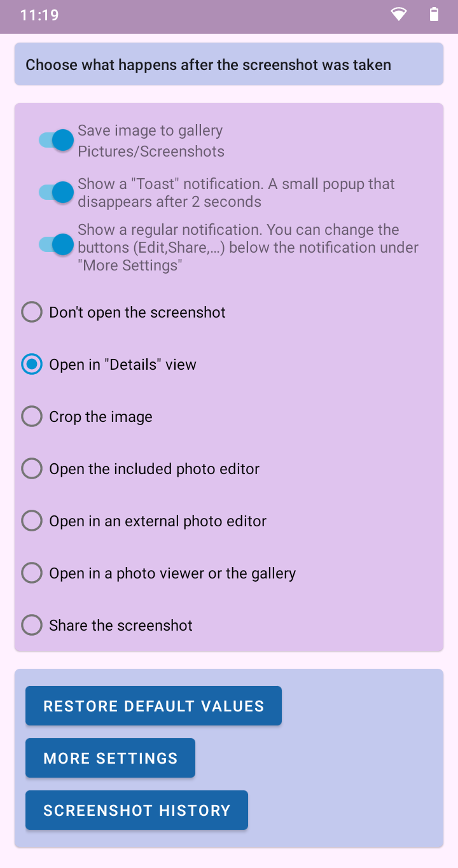The height and width of the screenshot is (868, 458).
Task: Tap the Wi-Fi status bar icon
Action: point(399,15)
